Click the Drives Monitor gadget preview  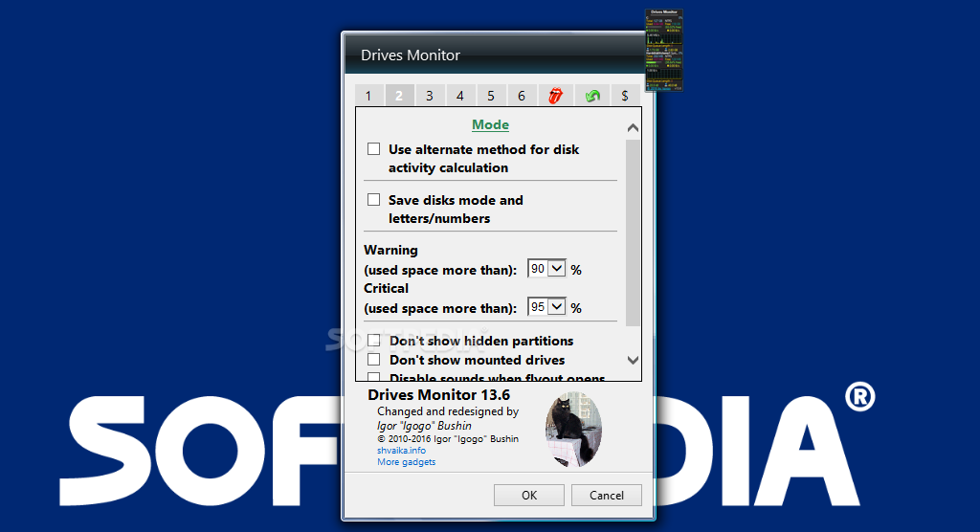tap(664, 50)
